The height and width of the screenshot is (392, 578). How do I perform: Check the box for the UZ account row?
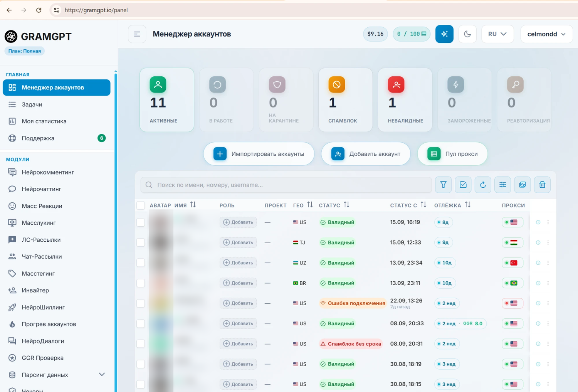[141, 263]
